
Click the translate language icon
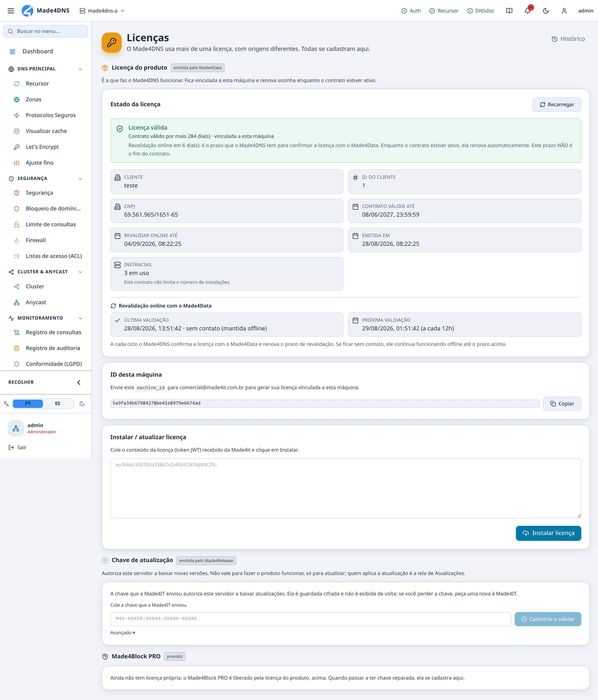[x=6, y=404]
